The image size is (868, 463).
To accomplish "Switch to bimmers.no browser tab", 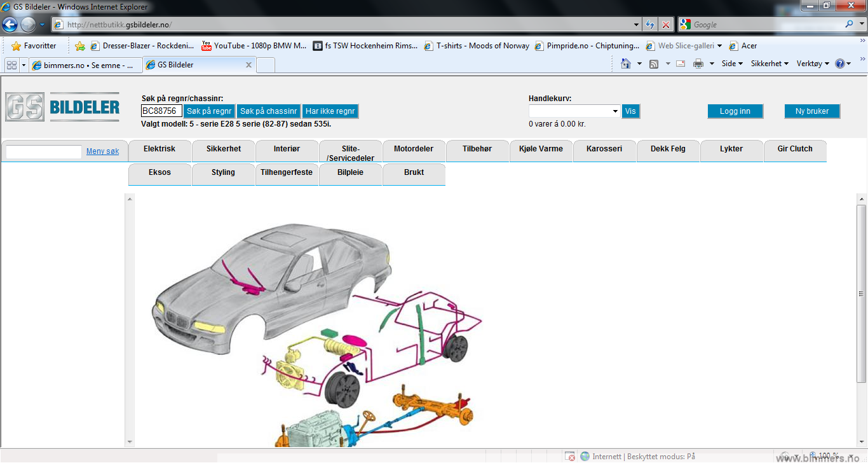I will pos(86,65).
